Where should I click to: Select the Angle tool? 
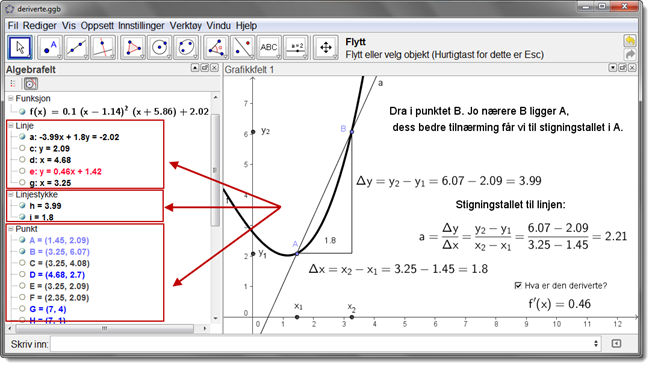pos(216,48)
